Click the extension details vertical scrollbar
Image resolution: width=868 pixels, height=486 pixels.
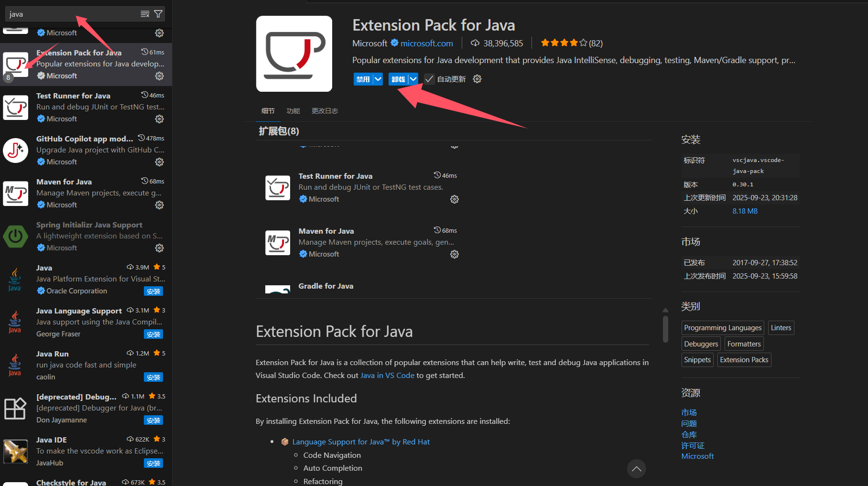[665, 329]
